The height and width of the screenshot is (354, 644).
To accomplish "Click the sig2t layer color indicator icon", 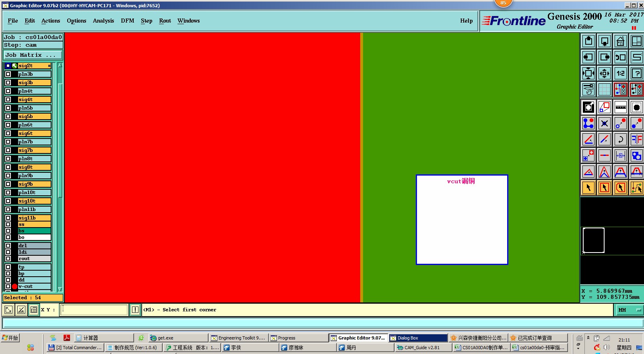I will 14,66.
